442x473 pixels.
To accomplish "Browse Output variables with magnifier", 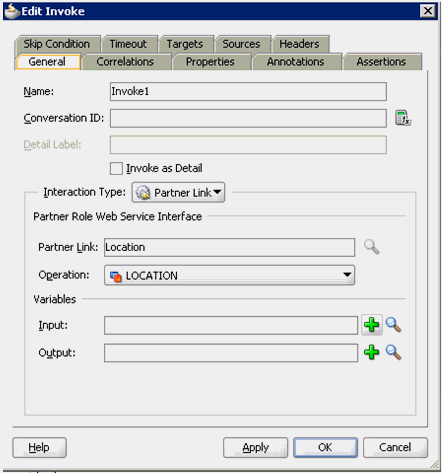I will (x=393, y=352).
